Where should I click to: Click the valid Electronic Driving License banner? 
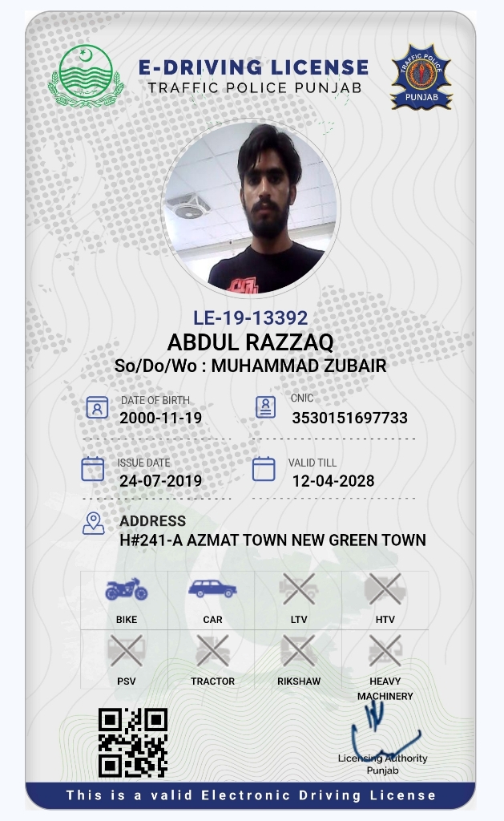tap(251, 795)
